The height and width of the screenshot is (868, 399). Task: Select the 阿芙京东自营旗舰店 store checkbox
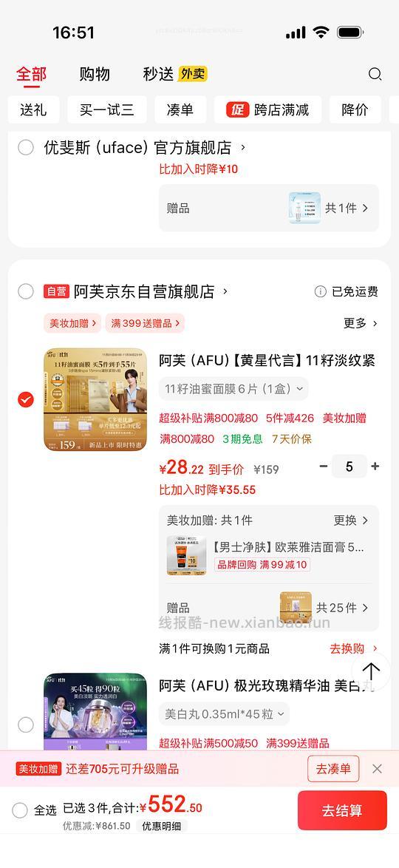click(x=25, y=292)
